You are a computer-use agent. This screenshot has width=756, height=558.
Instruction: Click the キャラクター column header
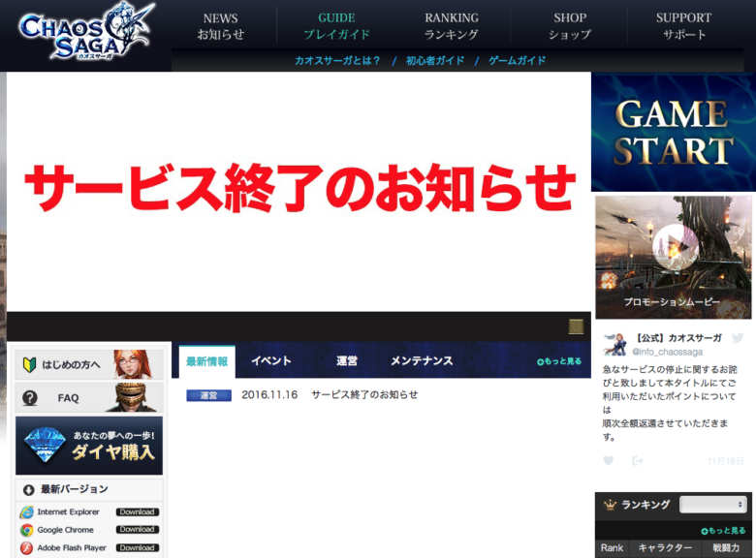click(665, 548)
